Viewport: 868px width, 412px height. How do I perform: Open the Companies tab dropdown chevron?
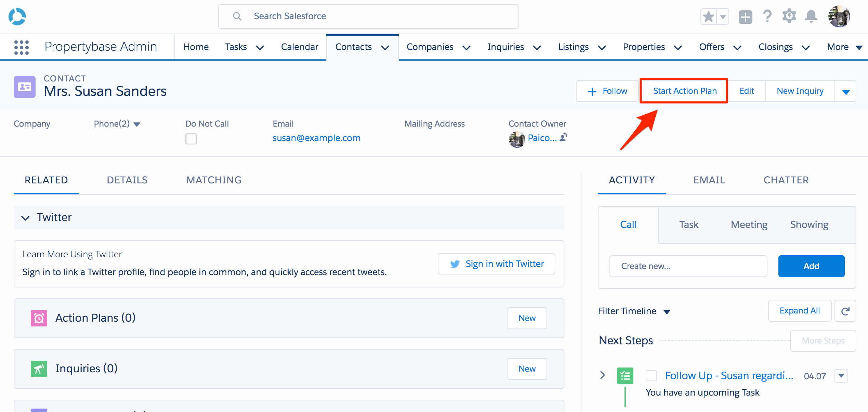(x=466, y=48)
